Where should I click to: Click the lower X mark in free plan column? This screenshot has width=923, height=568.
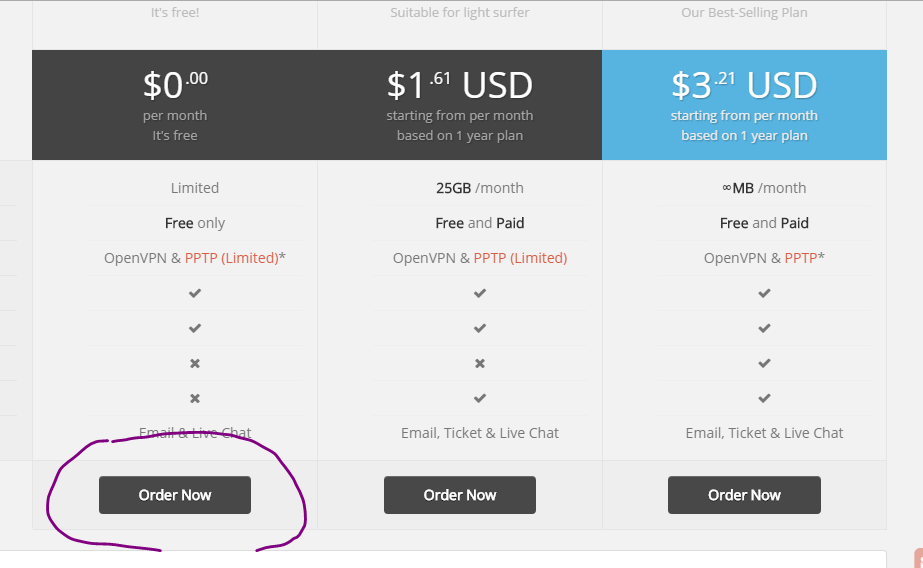tap(195, 398)
